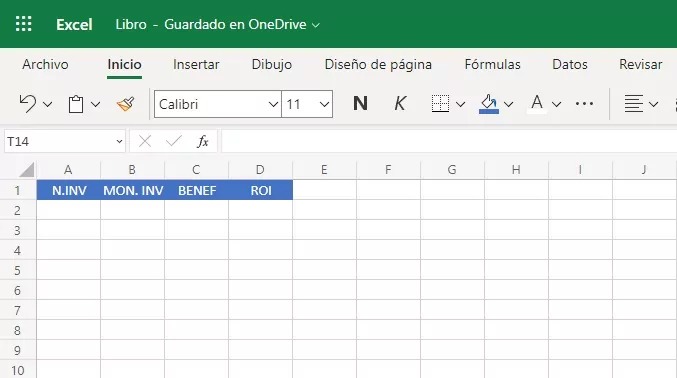Click the cancel entry X icon
This screenshot has height=378, width=677.
(145, 141)
